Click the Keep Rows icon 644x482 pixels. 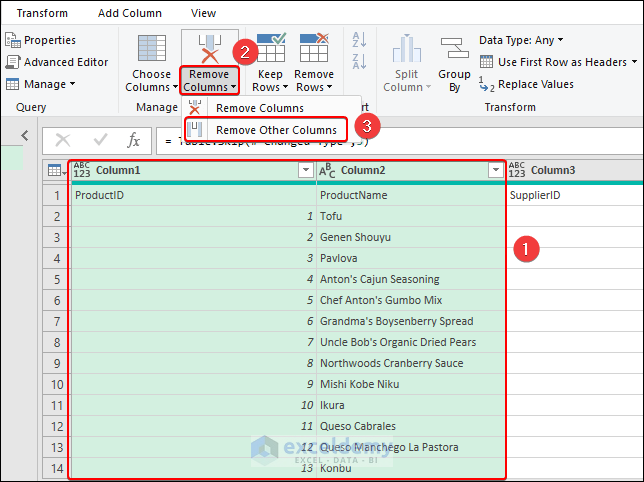click(x=271, y=48)
